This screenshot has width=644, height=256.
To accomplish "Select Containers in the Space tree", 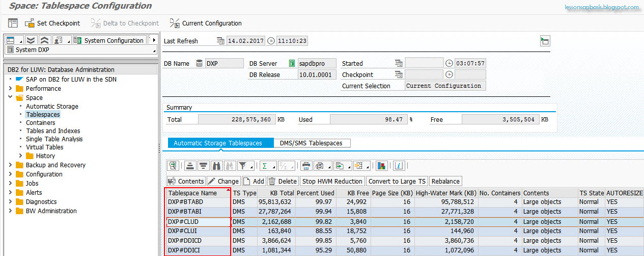I will [x=41, y=123].
